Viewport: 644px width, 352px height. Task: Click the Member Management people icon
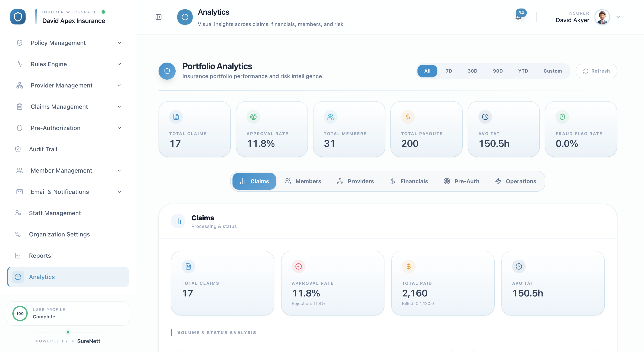(20, 170)
